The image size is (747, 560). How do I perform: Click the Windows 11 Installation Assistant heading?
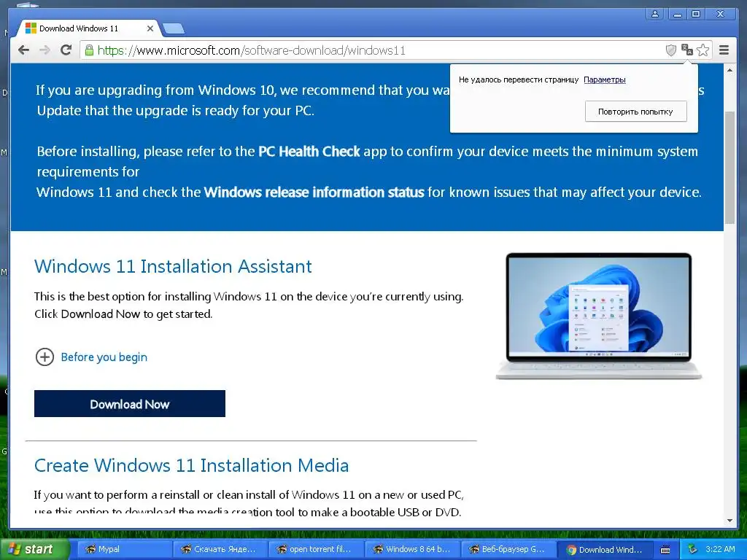pyautogui.click(x=173, y=266)
